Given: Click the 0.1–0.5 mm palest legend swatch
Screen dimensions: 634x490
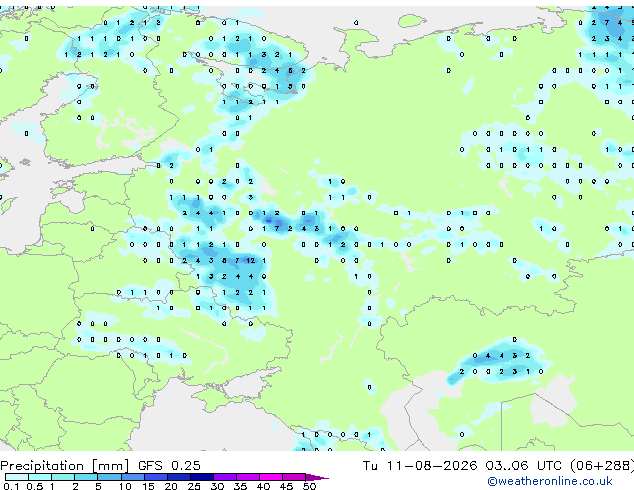Looking at the screenshot, I should pyautogui.click(x=17, y=477).
